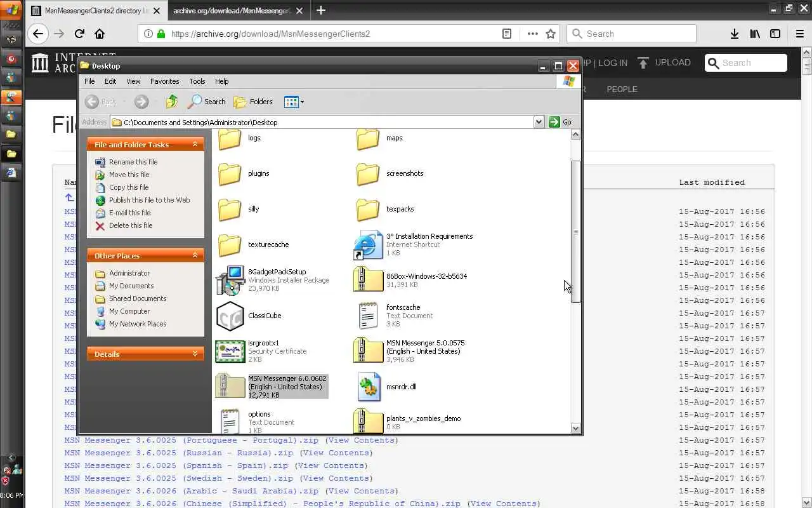Toggle the Folders pane button

253,102
